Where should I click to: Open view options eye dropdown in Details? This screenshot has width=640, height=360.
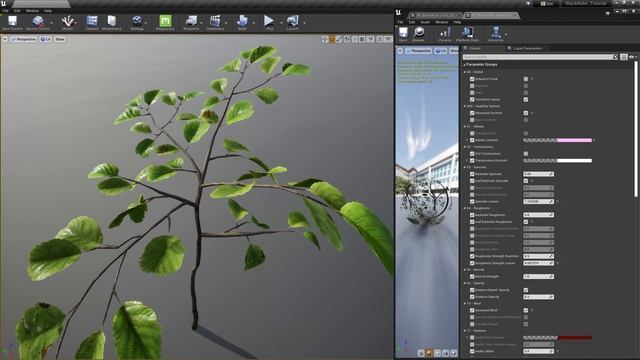coord(632,57)
